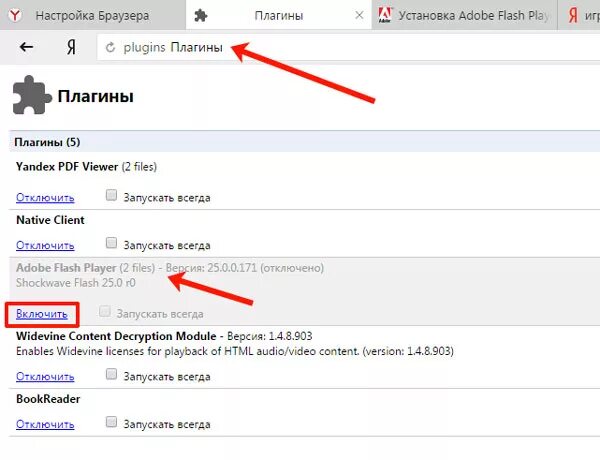Check Запускать всегда for Yandex PDF Viewer
600x460 pixels.
pyautogui.click(x=111, y=195)
